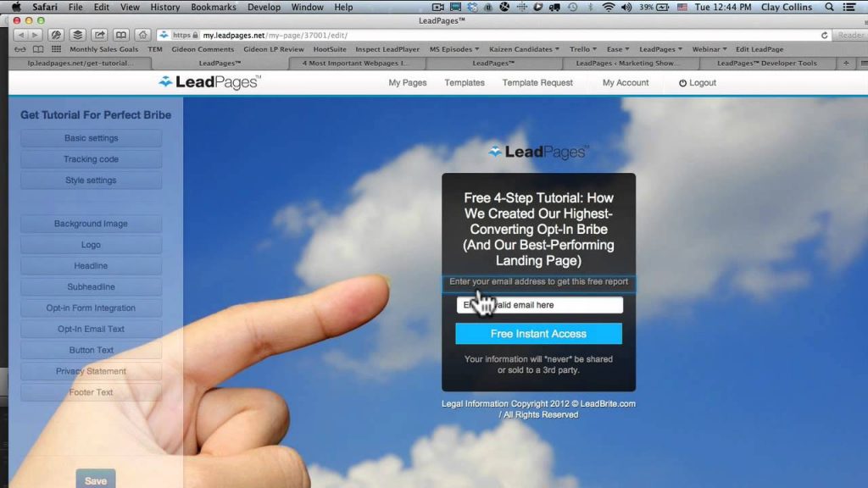Add a new tab with plus button
Screen dimensions: 868x488
click(845, 63)
